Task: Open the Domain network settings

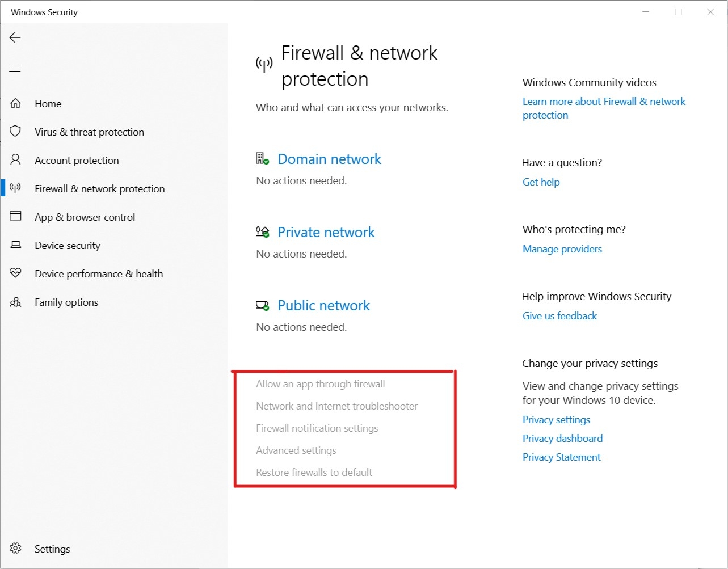Action: coord(329,159)
